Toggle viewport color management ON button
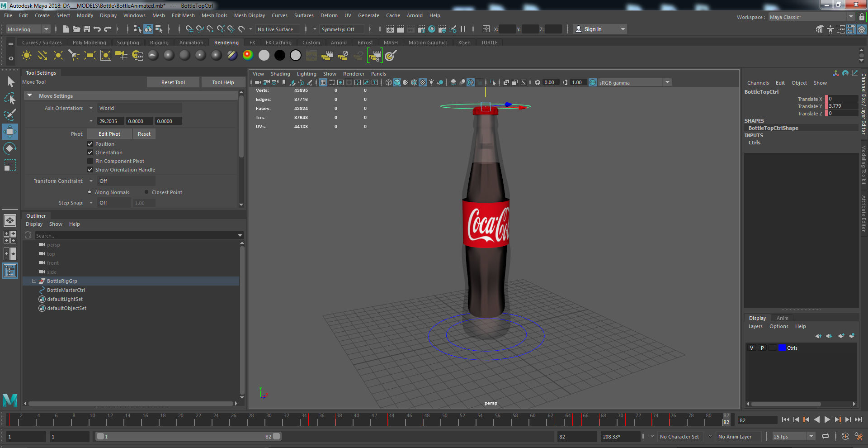This screenshot has width=868, height=448. (593, 82)
